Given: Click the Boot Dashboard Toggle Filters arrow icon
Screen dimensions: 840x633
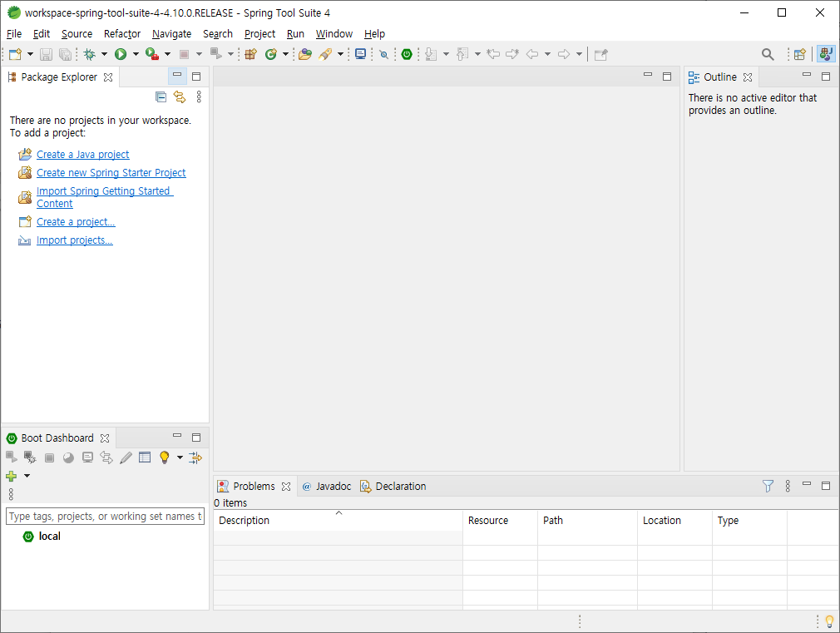Looking at the screenshot, I should (x=195, y=457).
